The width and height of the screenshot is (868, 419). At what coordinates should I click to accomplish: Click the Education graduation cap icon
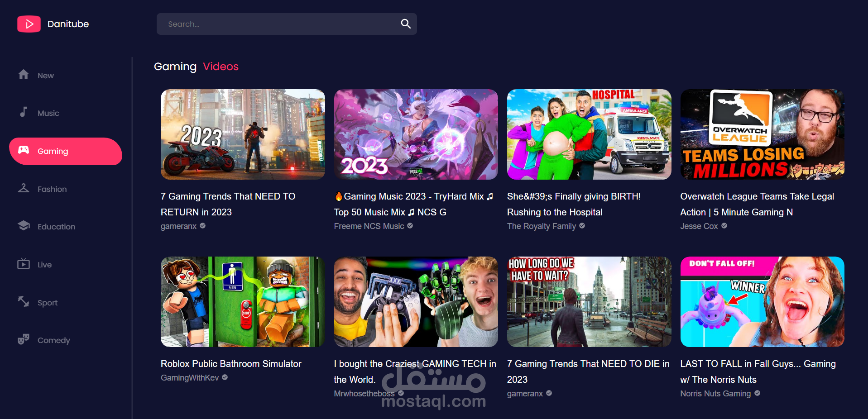pyautogui.click(x=24, y=225)
